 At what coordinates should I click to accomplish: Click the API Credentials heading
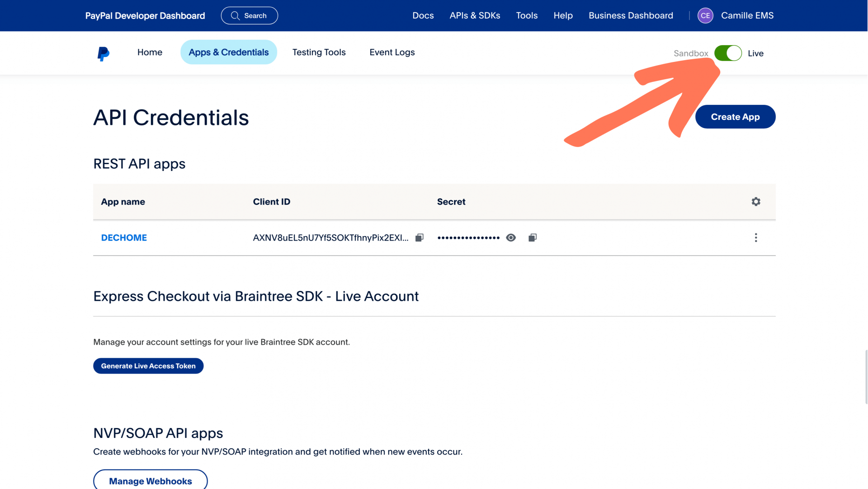tap(171, 118)
